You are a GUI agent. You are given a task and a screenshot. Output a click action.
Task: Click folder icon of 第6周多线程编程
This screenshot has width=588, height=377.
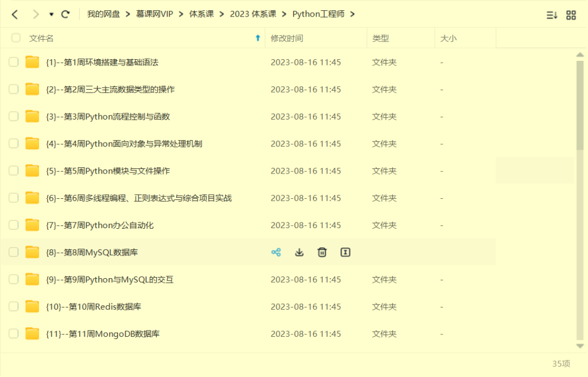[x=32, y=198]
